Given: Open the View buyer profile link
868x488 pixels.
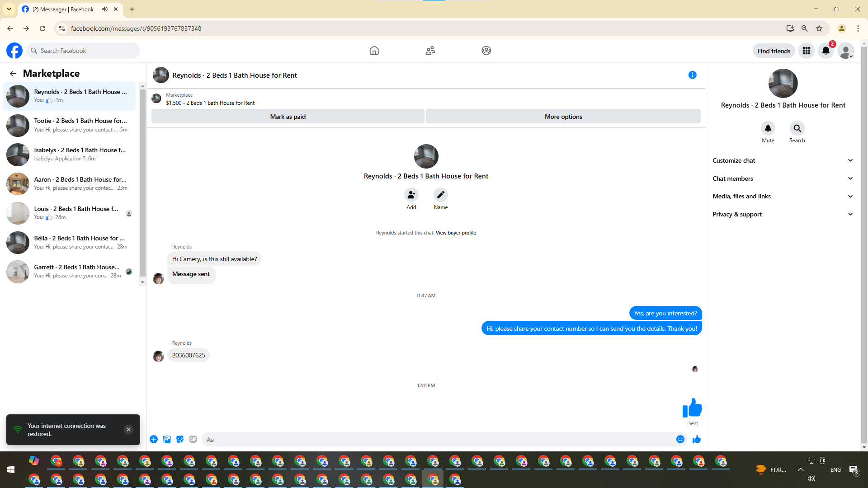Looking at the screenshot, I should (455, 233).
